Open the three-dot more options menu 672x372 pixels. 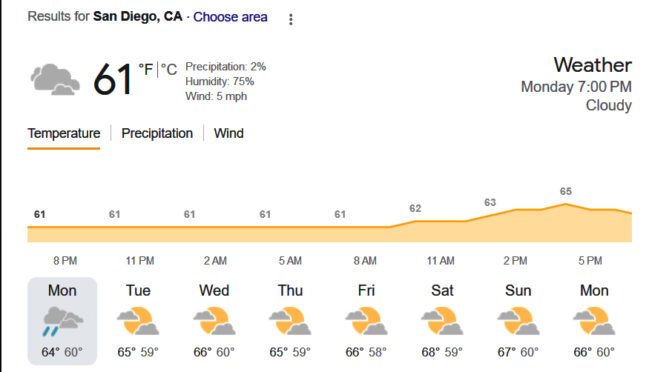coord(291,19)
